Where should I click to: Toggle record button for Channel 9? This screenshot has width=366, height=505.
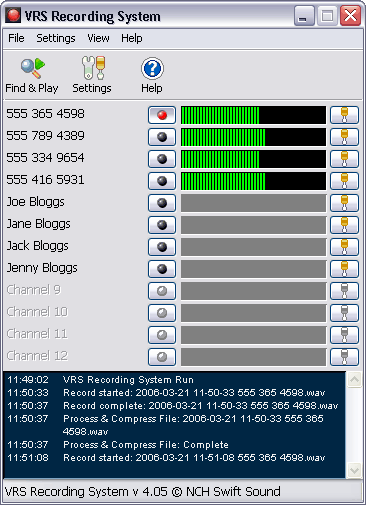click(162, 291)
